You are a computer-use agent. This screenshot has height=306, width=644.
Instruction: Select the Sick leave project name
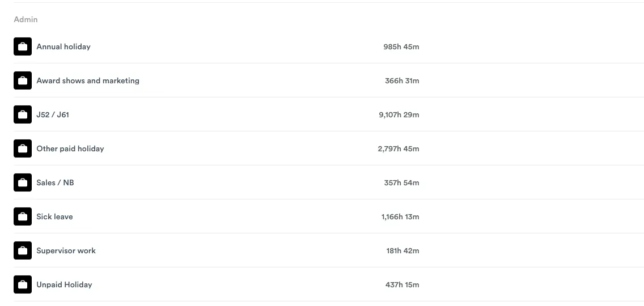click(54, 216)
